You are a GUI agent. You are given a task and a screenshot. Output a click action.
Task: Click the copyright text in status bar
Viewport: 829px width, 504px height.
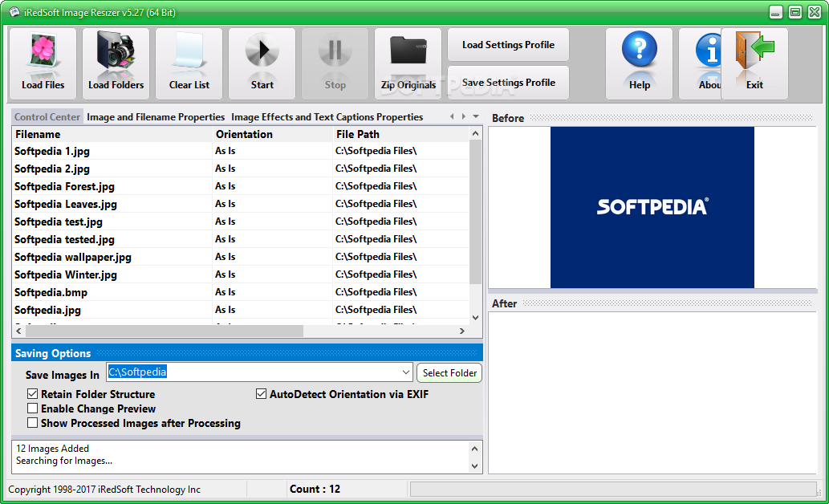104,490
